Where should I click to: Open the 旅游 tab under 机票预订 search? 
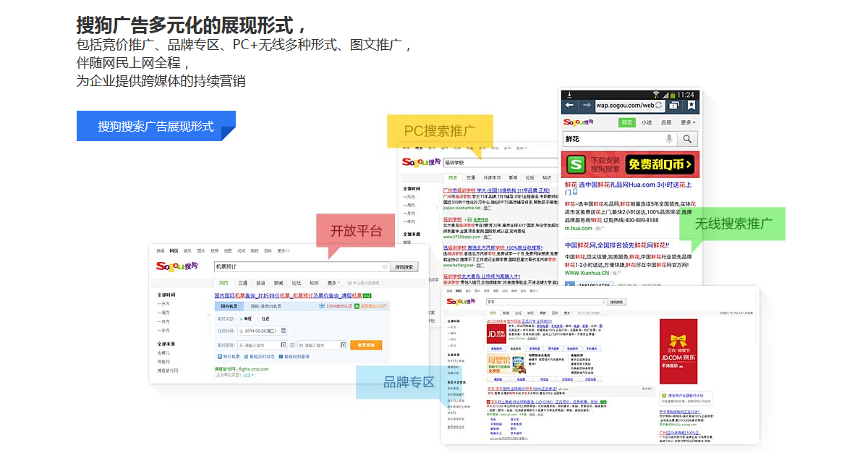point(260,283)
